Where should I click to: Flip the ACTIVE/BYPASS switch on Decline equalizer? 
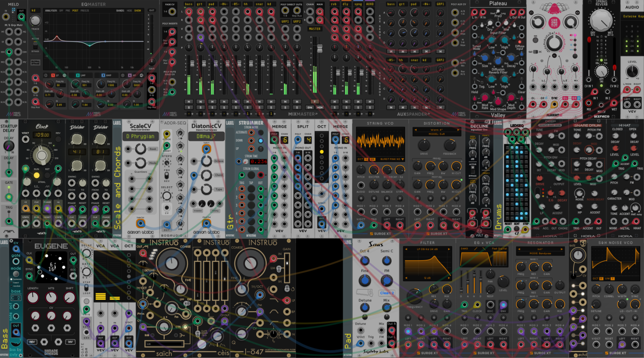tap(473, 170)
